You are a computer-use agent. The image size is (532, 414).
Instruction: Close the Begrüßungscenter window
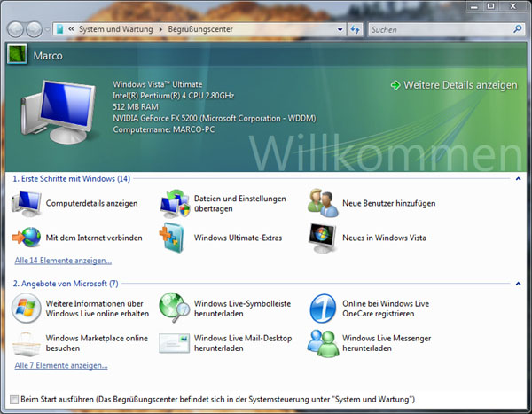(x=513, y=6)
